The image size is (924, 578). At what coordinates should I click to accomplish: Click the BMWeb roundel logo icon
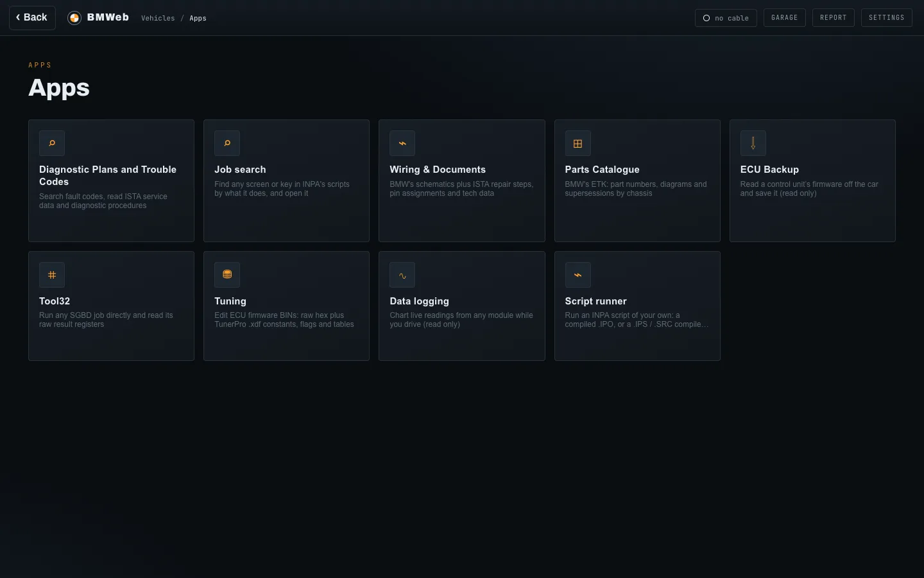(x=74, y=18)
